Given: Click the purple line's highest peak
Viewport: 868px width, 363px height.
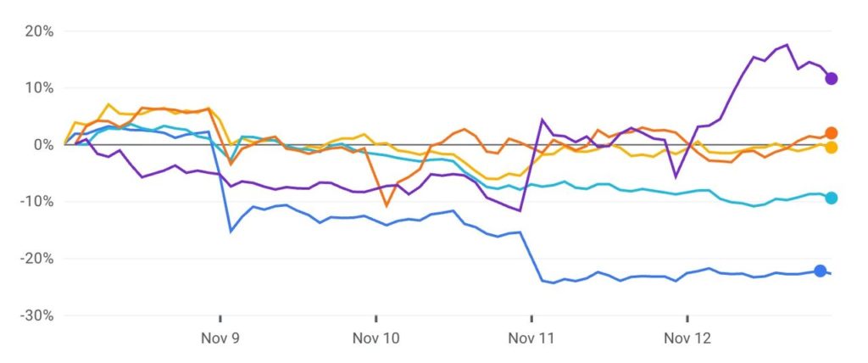Looking at the screenshot, I should [x=787, y=45].
